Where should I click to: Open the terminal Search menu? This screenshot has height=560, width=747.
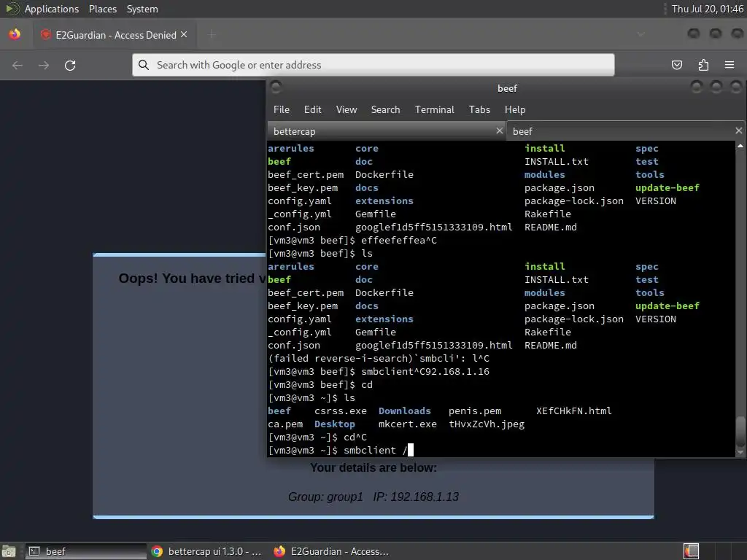[x=385, y=109]
